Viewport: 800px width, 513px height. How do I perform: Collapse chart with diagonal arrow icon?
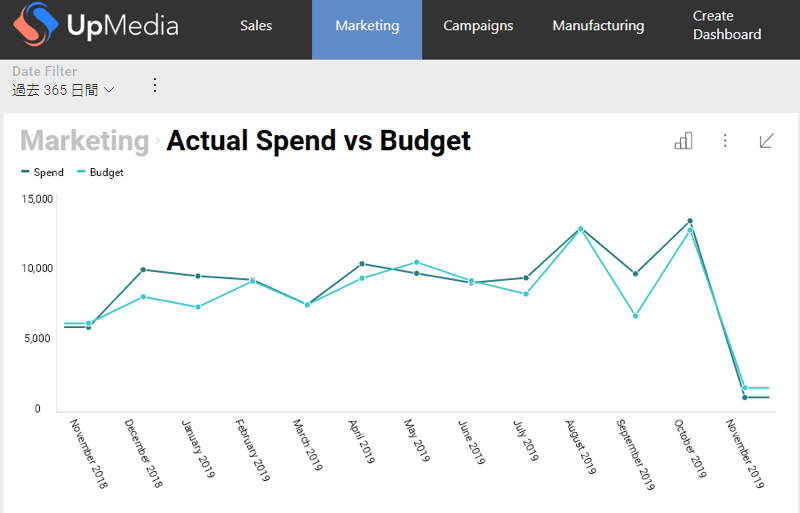coord(767,141)
